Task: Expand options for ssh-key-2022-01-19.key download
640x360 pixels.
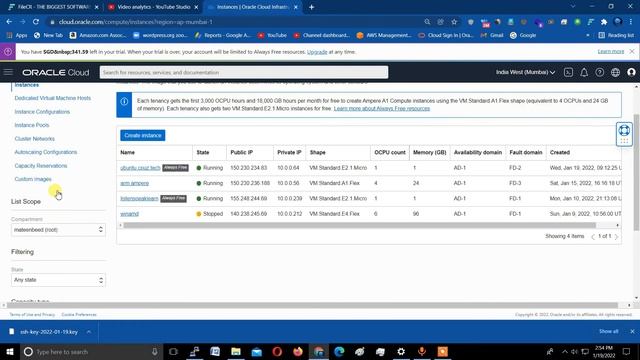Action: tap(89, 332)
